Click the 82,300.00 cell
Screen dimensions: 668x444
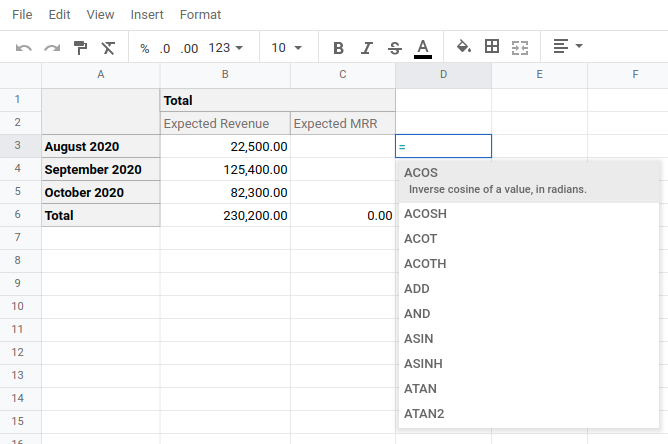coord(225,193)
